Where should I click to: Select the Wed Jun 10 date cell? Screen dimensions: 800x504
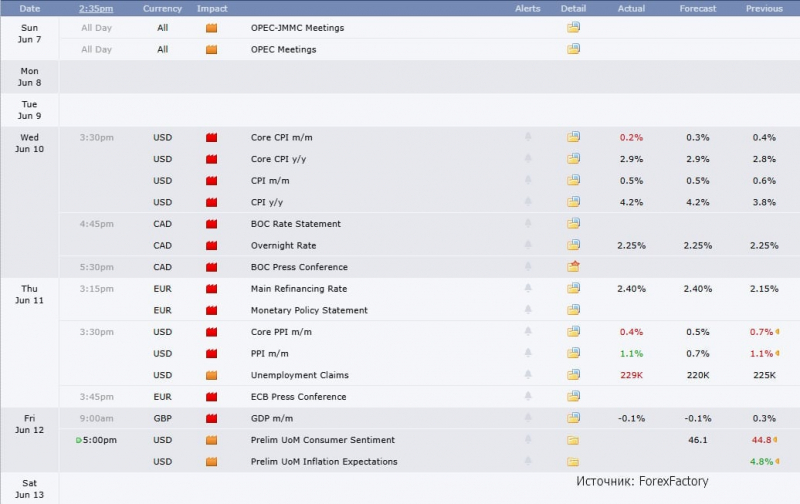(30, 143)
